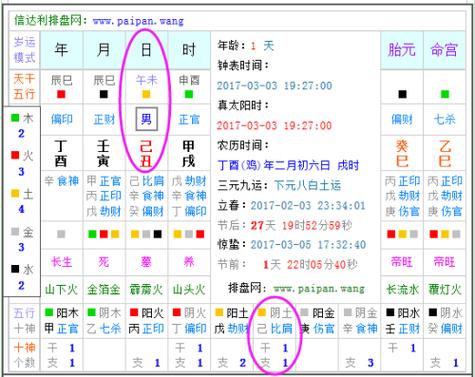The image size is (475, 377).
Task: Click the 岁运模式 mode cell
Action: click(24, 50)
